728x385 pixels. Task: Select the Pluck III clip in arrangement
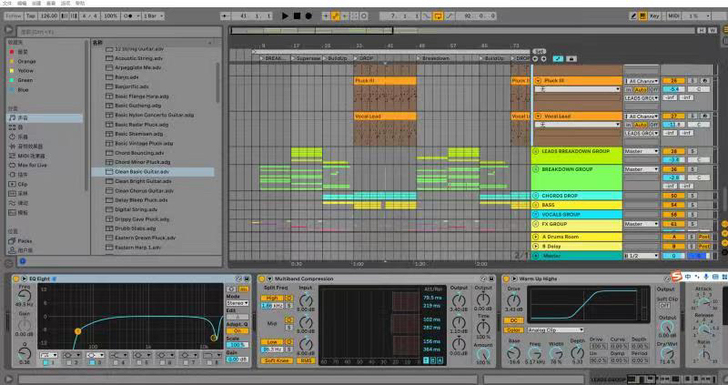385,81
